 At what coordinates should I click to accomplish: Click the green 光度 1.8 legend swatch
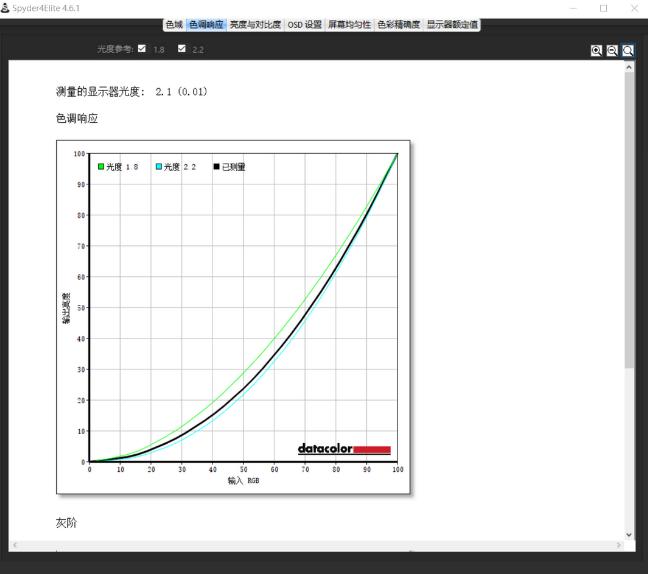(x=101, y=167)
